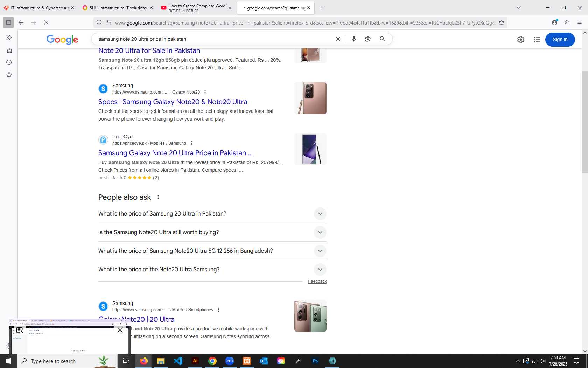Close the google.com search tab
This screenshot has width=588, height=368.
click(309, 8)
